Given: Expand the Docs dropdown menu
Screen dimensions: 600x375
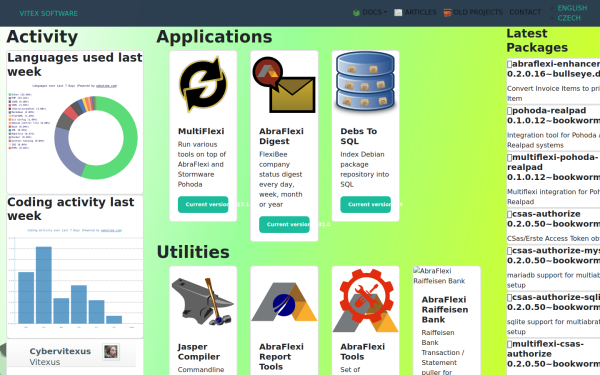Looking at the screenshot, I should 370,12.
